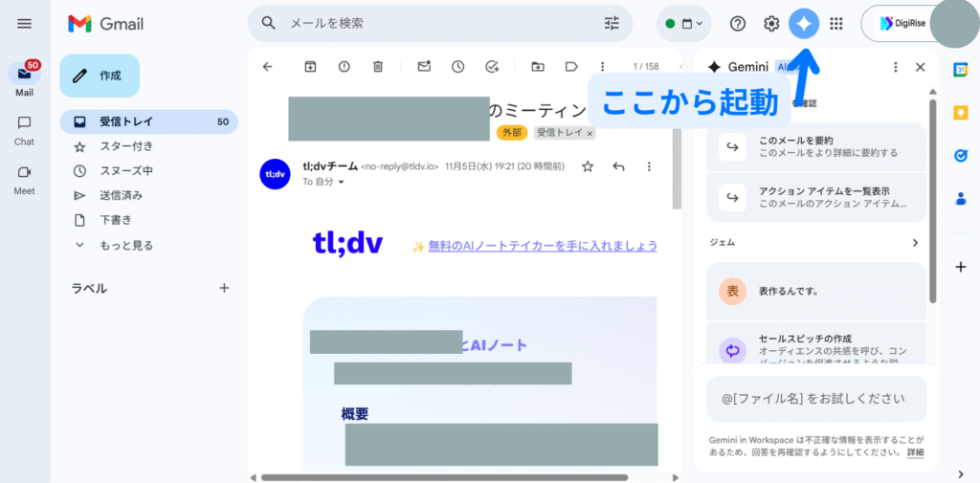Snooze this email using clock icon

coord(457,66)
